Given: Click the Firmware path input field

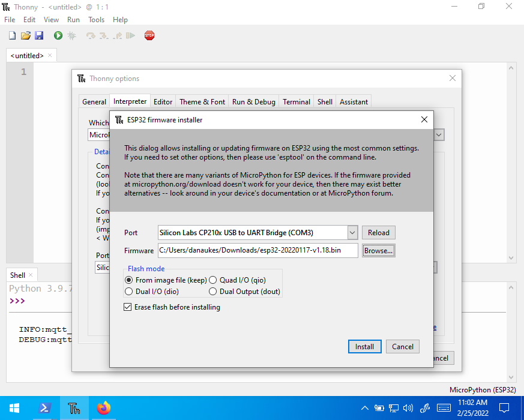Looking at the screenshot, I should tap(257, 250).
